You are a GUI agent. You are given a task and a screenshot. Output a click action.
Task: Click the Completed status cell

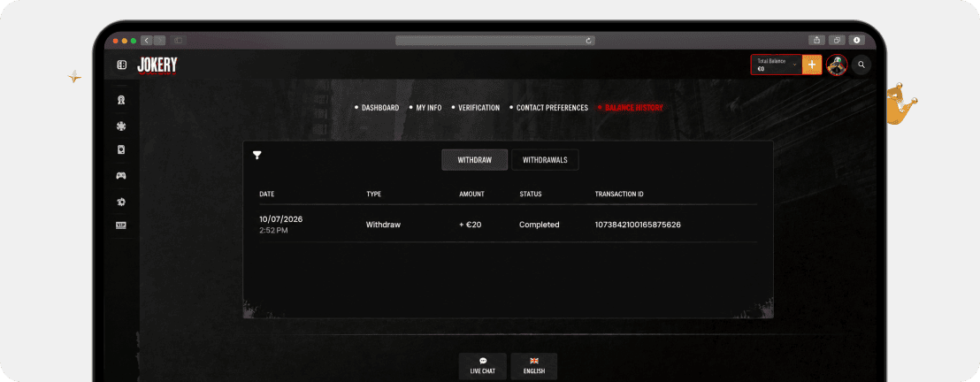540,225
